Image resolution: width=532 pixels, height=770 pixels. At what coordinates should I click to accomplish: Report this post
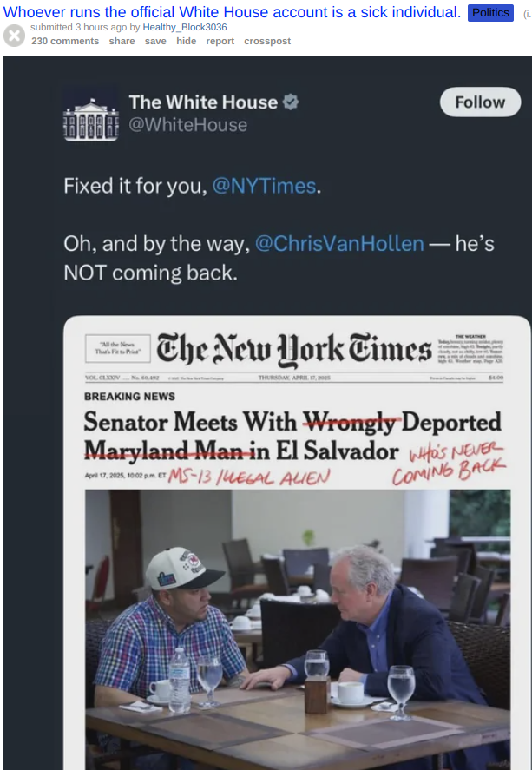pos(220,41)
